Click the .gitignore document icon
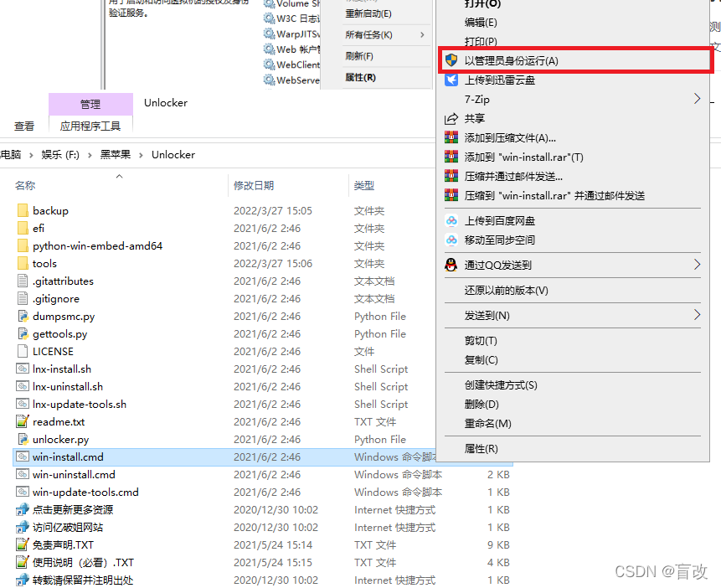721x588 pixels. (22, 298)
